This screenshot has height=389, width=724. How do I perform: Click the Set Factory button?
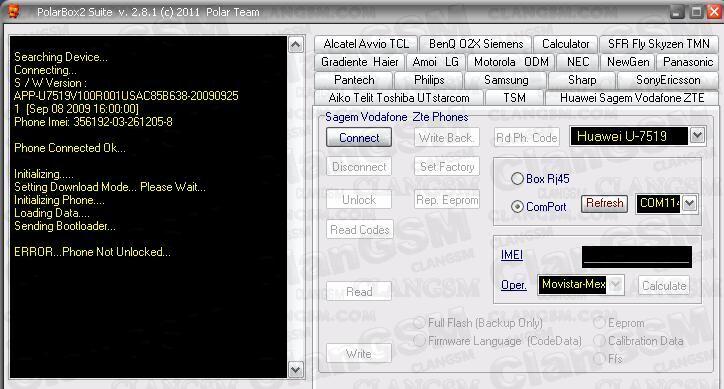[x=447, y=167]
